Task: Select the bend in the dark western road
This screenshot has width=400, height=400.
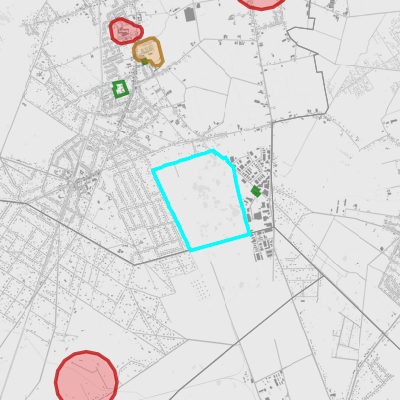Action: point(134,265)
